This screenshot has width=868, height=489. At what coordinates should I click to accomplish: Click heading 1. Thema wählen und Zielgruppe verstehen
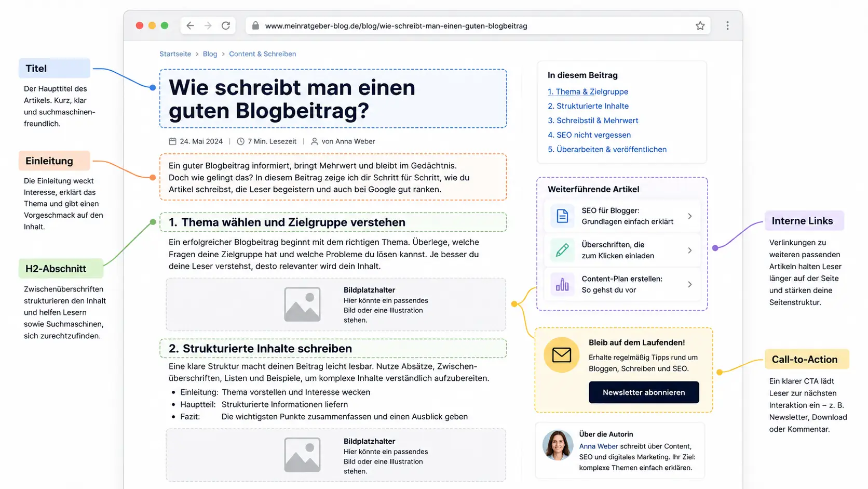[x=287, y=222]
